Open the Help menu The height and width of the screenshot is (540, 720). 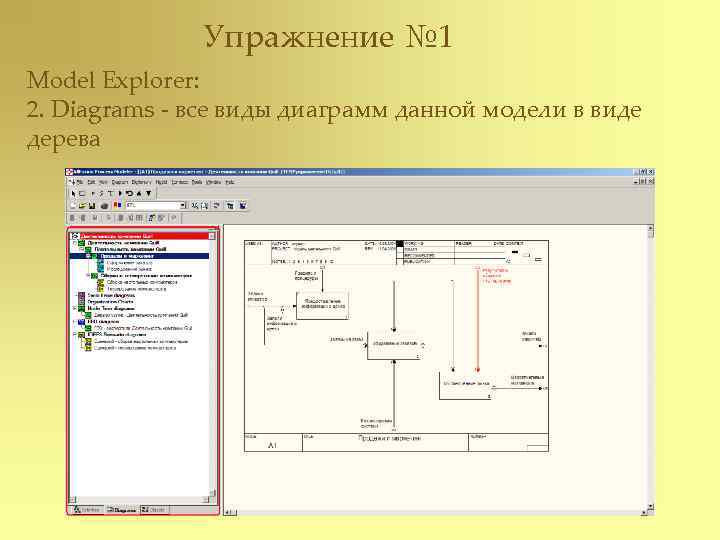tap(230, 182)
